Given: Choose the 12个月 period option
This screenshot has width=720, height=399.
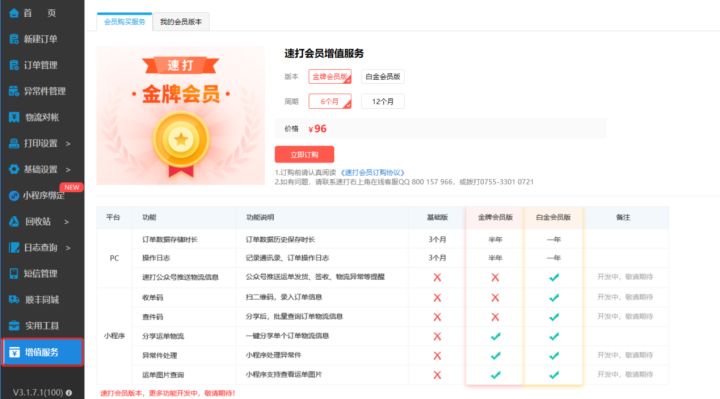Looking at the screenshot, I should (x=383, y=101).
